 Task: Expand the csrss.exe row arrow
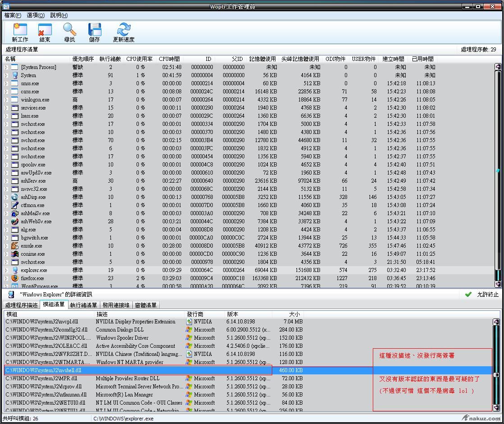tap(6, 92)
